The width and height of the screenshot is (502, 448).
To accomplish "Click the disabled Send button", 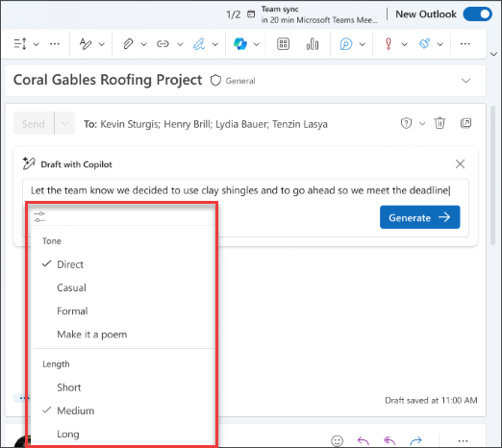I will pos(34,123).
